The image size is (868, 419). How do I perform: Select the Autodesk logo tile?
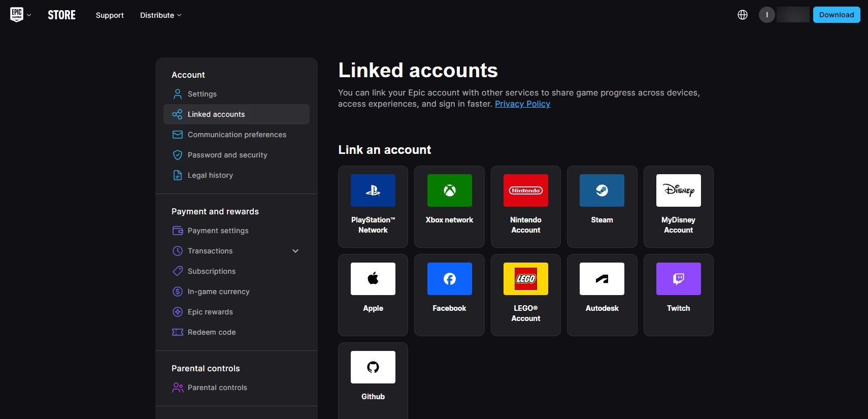602,279
